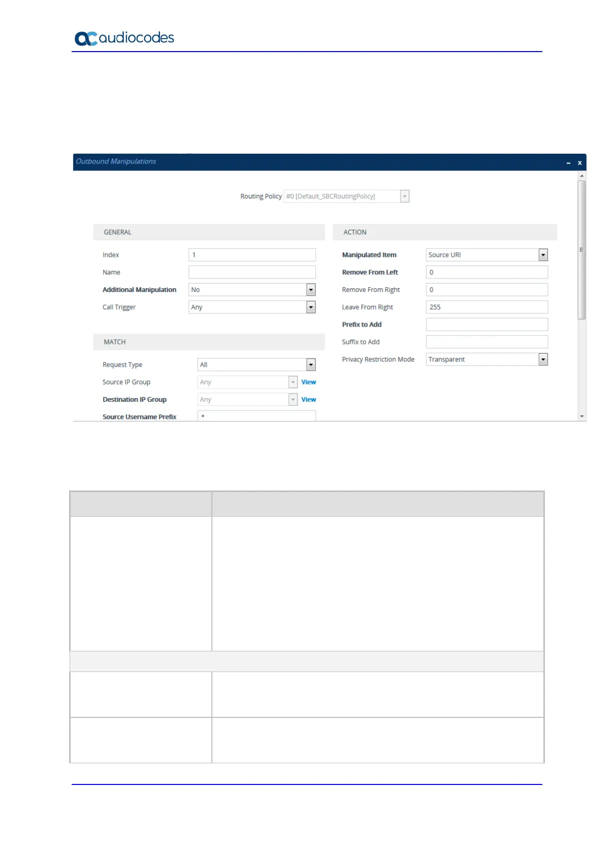This screenshot has width=614, height=868.
Task: Click the Source Username Prefix field
Action: 257,416
